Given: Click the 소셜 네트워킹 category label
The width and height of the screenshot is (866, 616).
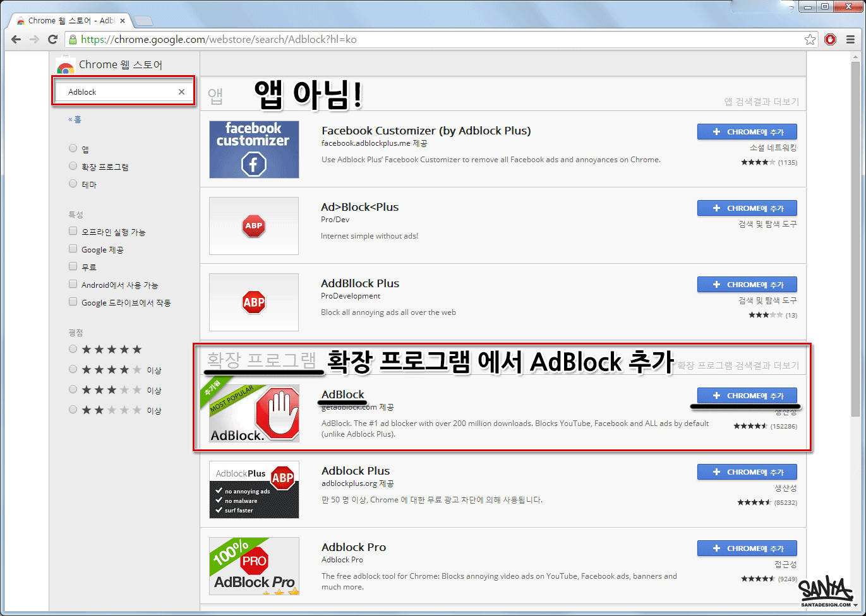Looking at the screenshot, I should tap(773, 148).
